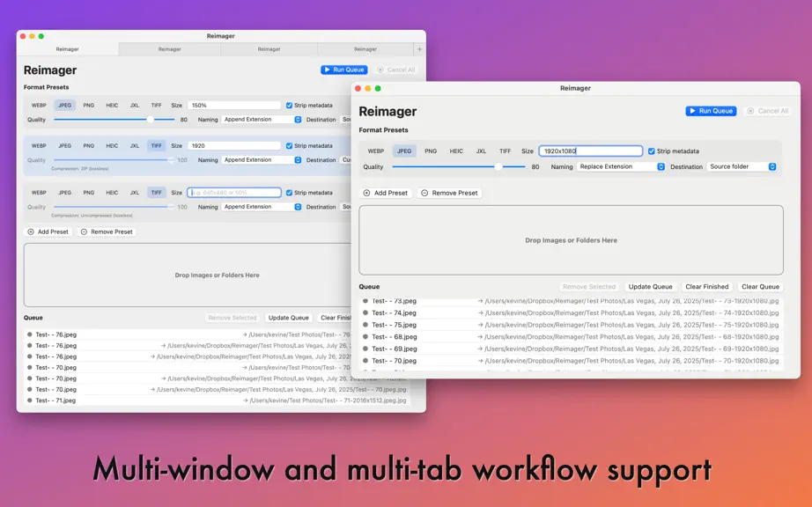Click Remove Selected in the back window
Screen dimensions: 812x507
coord(232,318)
